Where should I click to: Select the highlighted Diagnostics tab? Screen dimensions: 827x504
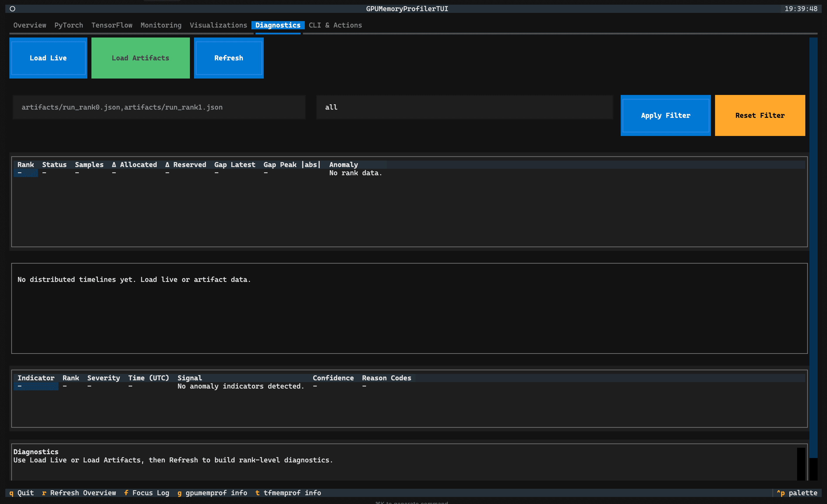click(278, 25)
